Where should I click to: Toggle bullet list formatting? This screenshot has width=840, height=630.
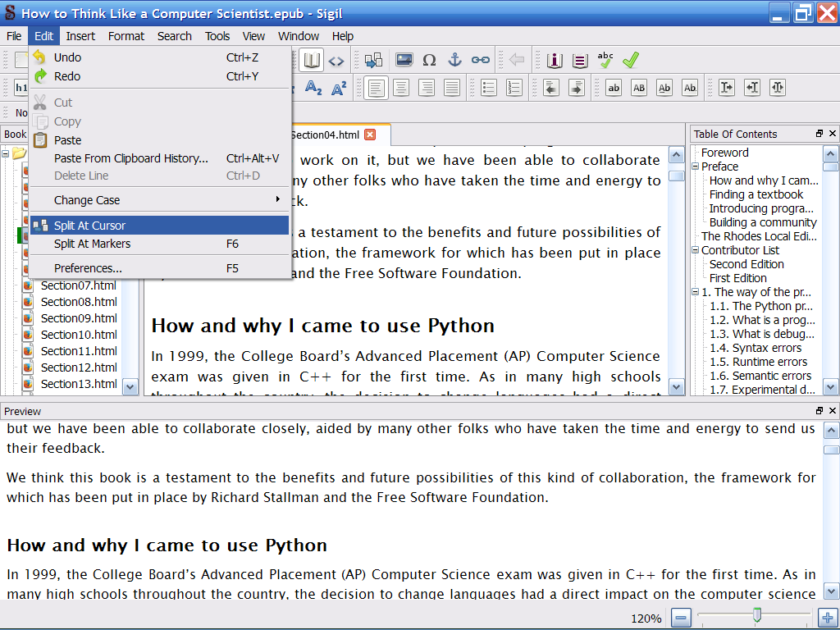click(489, 88)
